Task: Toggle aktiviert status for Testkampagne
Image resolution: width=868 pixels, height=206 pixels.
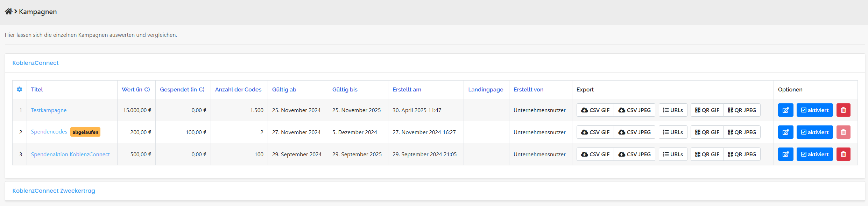Action: (814, 110)
